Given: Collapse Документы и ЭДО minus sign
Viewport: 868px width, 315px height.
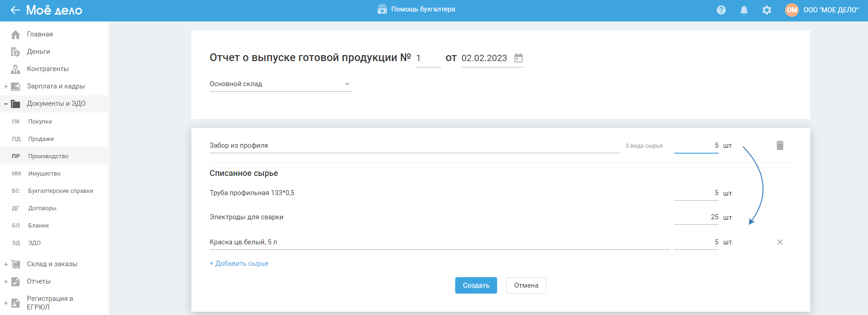Looking at the screenshot, I should point(6,104).
